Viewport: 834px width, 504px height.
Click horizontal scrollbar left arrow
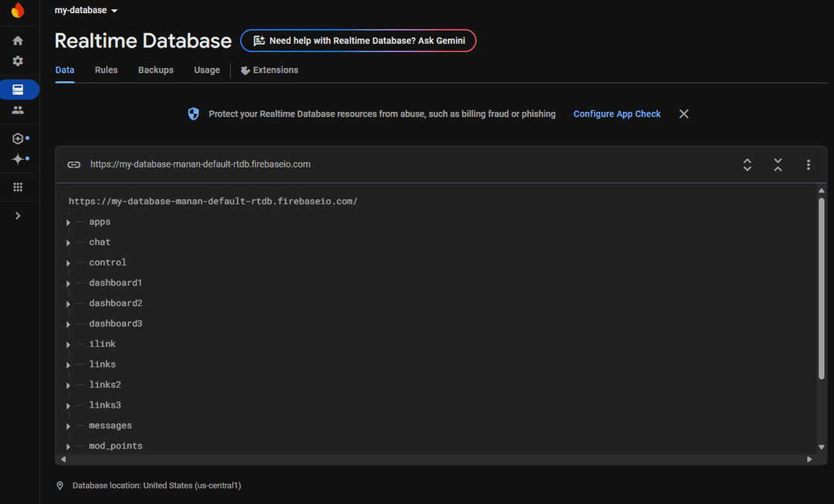point(63,459)
